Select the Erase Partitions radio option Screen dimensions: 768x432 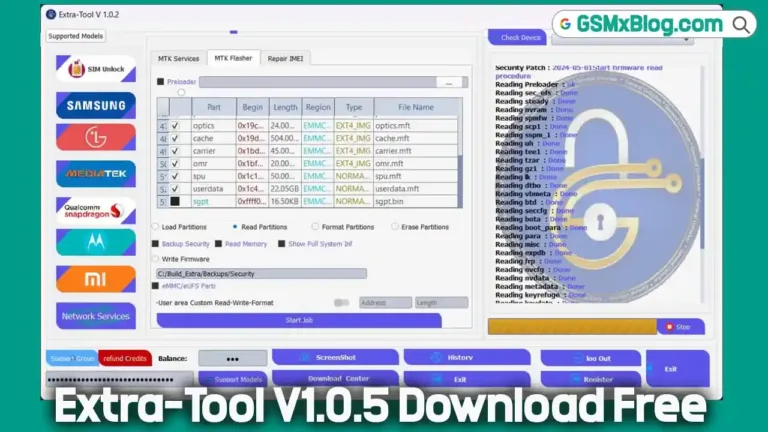click(x=395, y=227)
